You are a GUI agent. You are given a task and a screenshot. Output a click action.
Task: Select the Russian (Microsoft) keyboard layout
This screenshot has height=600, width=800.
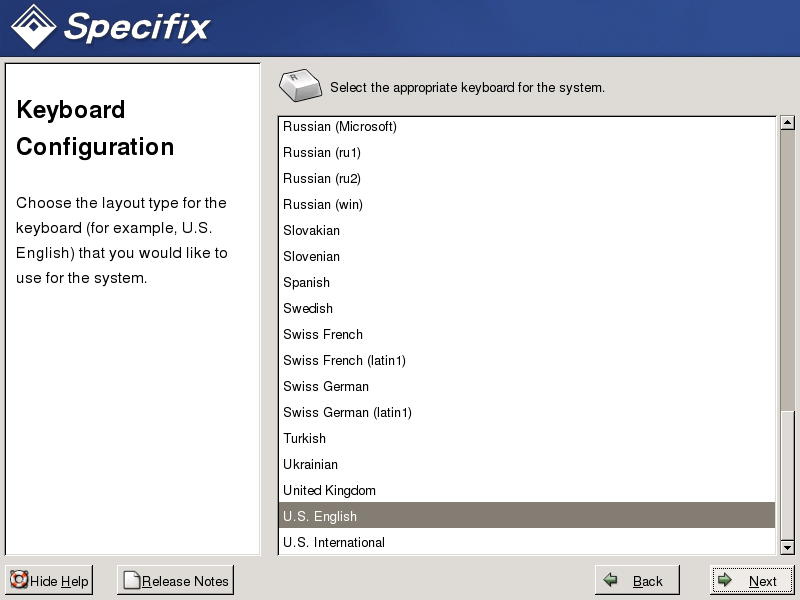pos(340,127)
